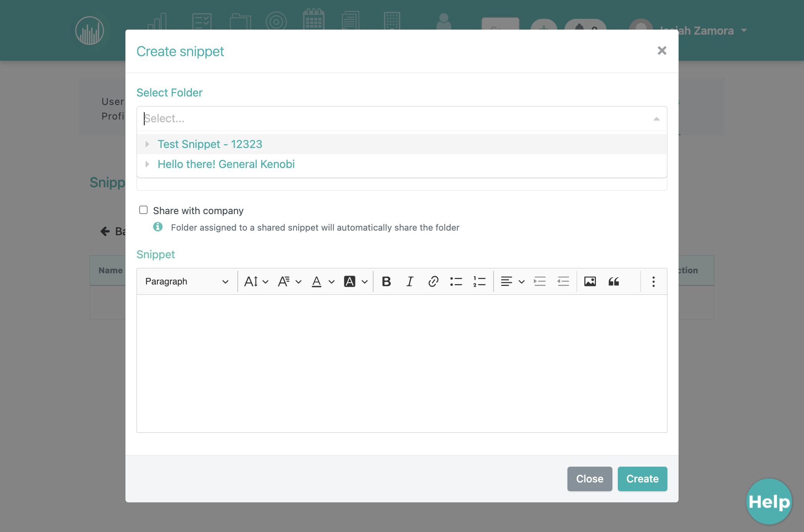
Task: Open the text alignment dropdown
Action: coord(512,282)
